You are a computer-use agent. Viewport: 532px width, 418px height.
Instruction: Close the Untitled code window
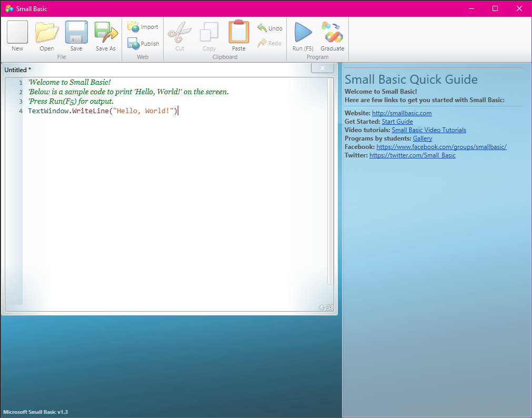[322, 67]
